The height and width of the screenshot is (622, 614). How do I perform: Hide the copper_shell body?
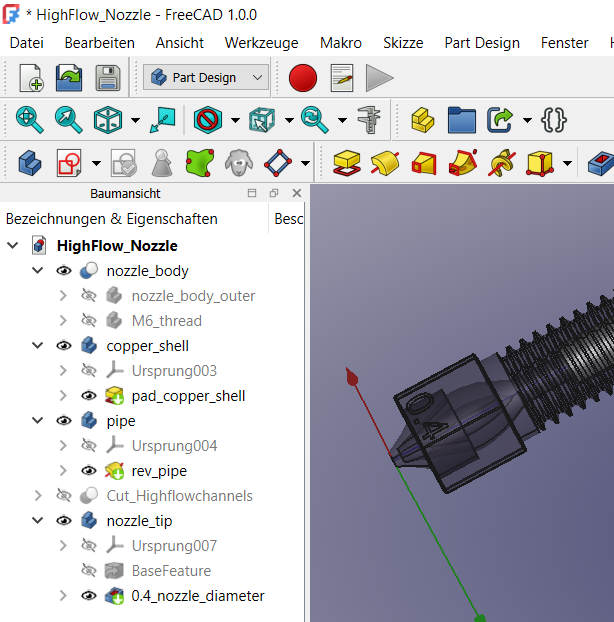click(x=64, y=346)
